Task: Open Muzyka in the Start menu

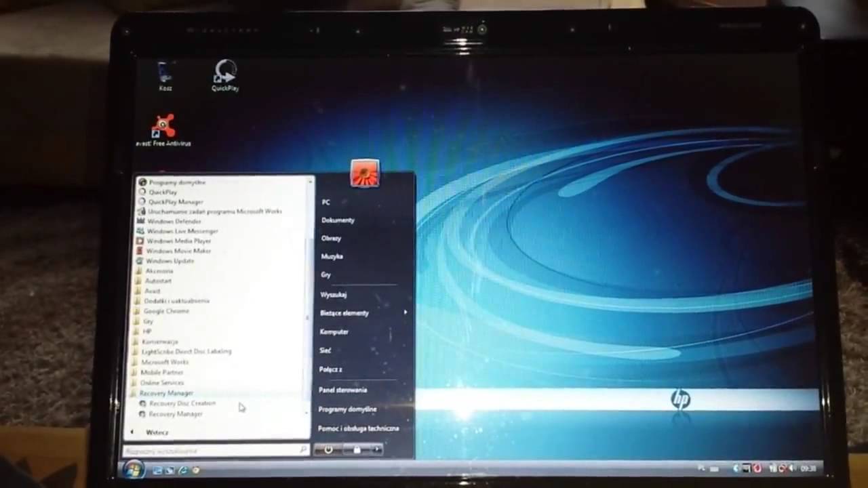Action: pos(332,256)
